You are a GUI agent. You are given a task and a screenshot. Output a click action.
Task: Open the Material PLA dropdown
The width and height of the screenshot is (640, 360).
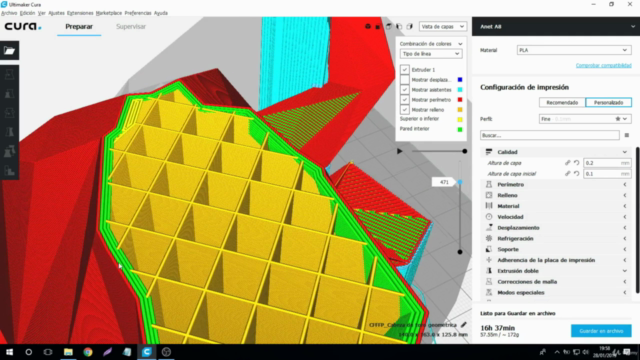[x=573, y=50]
